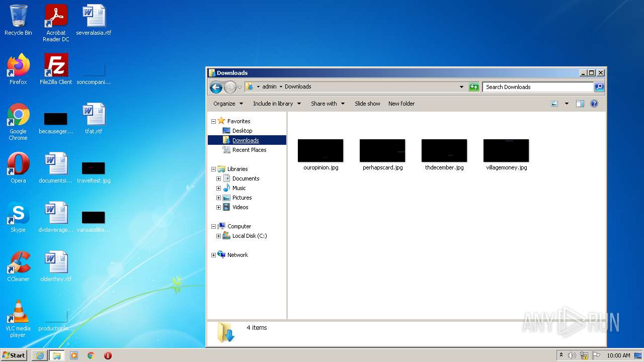This screenshot has height=362, width=644.
Task: Click the Search Downloads input field
Action: click(x=538, y=87)
